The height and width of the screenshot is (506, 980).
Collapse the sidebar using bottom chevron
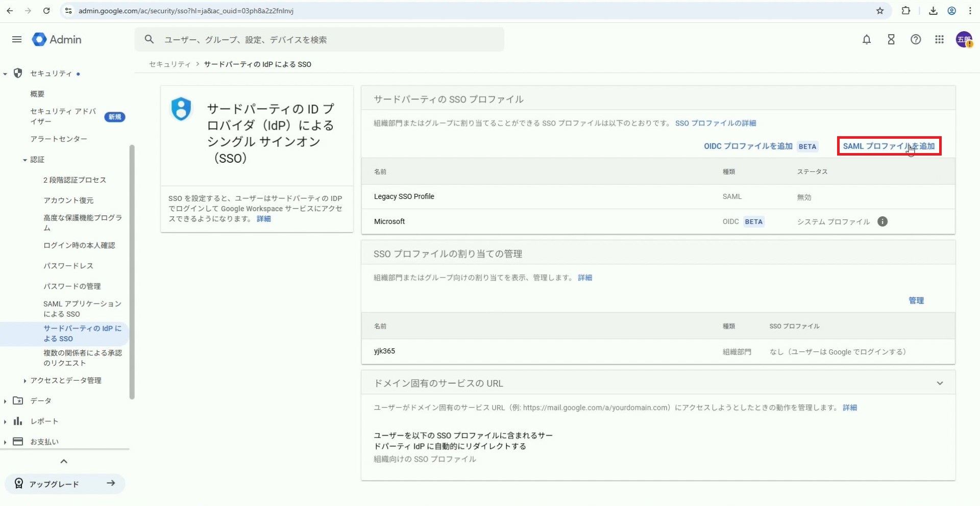pyautogui.click(x=64, y=461)
